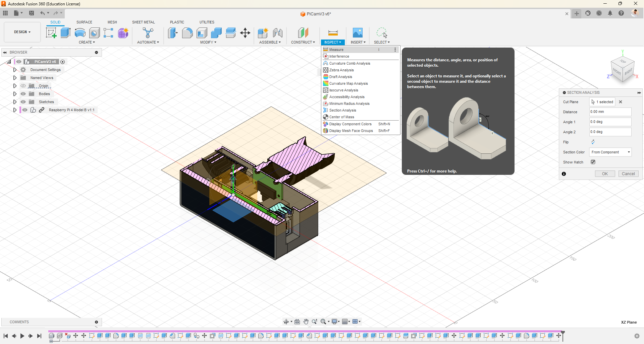Viewport: 644px width, 344px height.
Task: Click the Extrude tool icon
Action: (x=65, y=33)
